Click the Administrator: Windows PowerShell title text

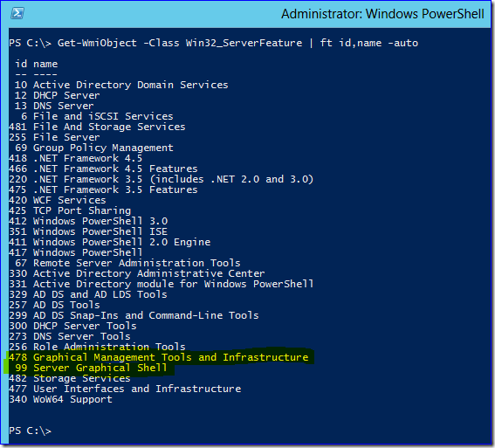(x=382, y=14)
